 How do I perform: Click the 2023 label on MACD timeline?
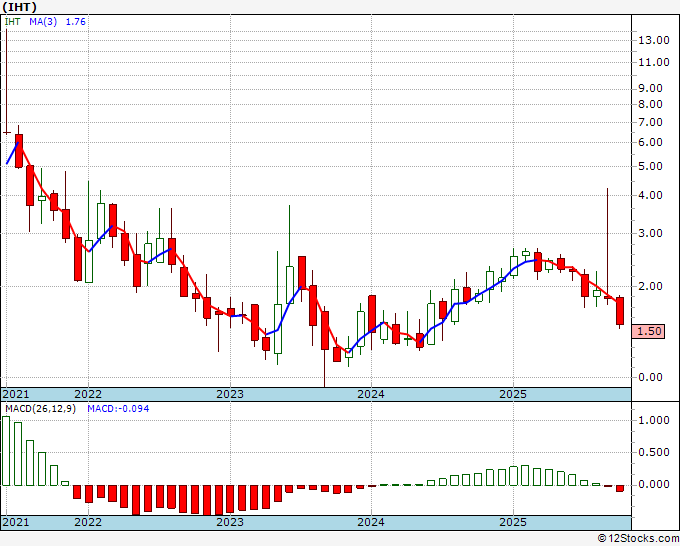point(230,522)
